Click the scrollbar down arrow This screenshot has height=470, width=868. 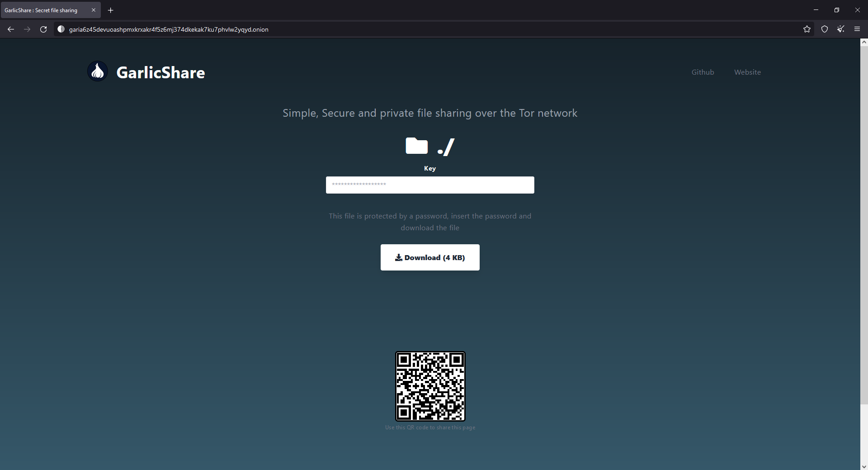[x=864, y=466]
